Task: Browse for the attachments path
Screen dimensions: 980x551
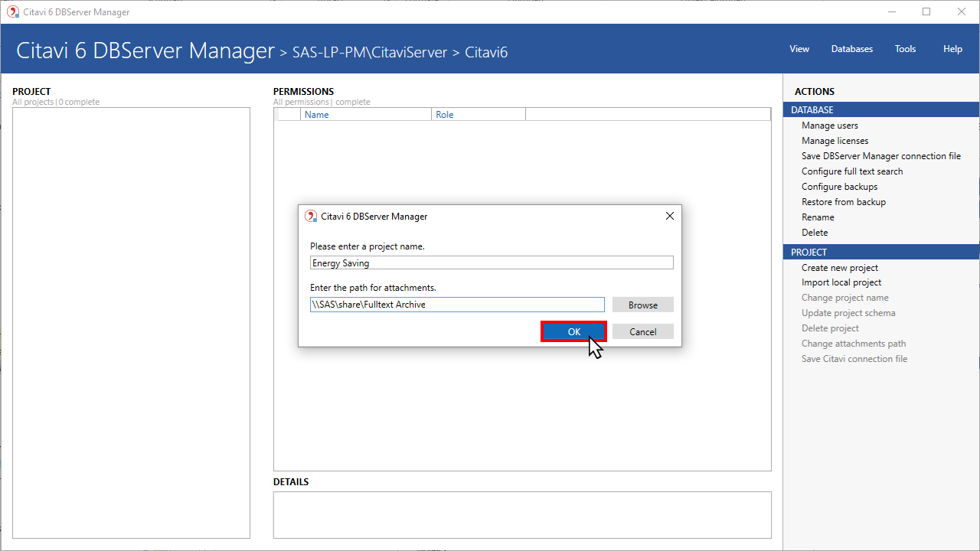Action: coord(642,305)
